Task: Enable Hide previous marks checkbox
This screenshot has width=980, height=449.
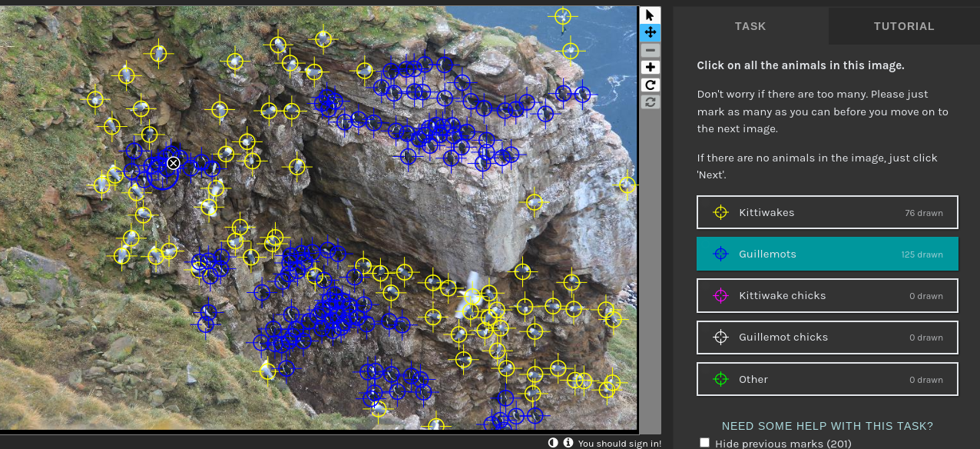Action: [705, 443]
